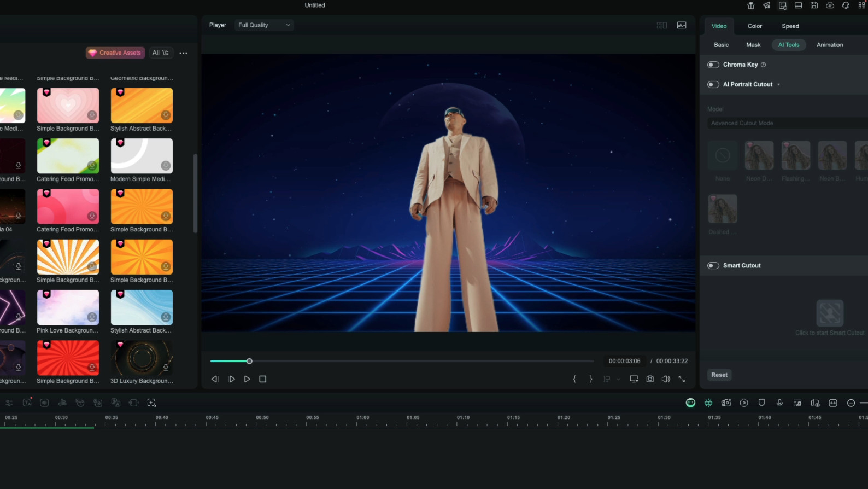This screenshot has width=868, height=489.
Task: Enable the AI Portrait Cutout toggle
Action: tap(713, 84)
